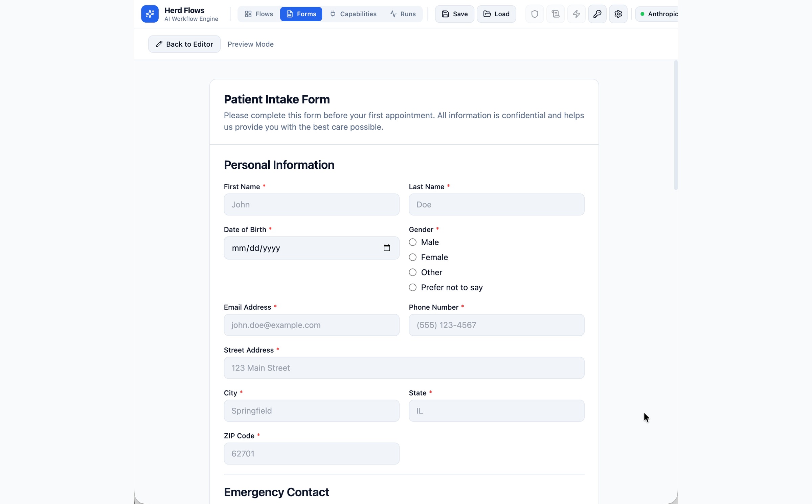Click into the Last Name field
This screenshot has height=504, width=812.
496,205
